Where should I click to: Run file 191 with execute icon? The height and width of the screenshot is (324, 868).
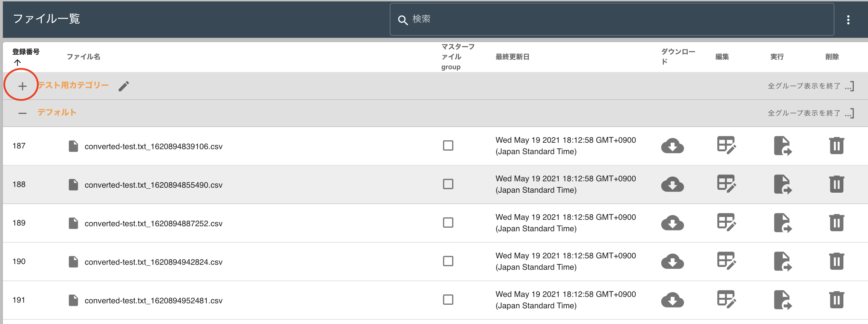click(783, 300)
